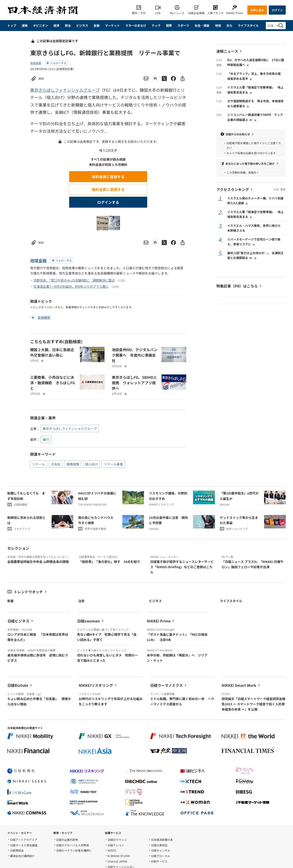The width and height of the screenshot is (293, 868).
Task: Share to note using top n icon
Action: point(155,78)
